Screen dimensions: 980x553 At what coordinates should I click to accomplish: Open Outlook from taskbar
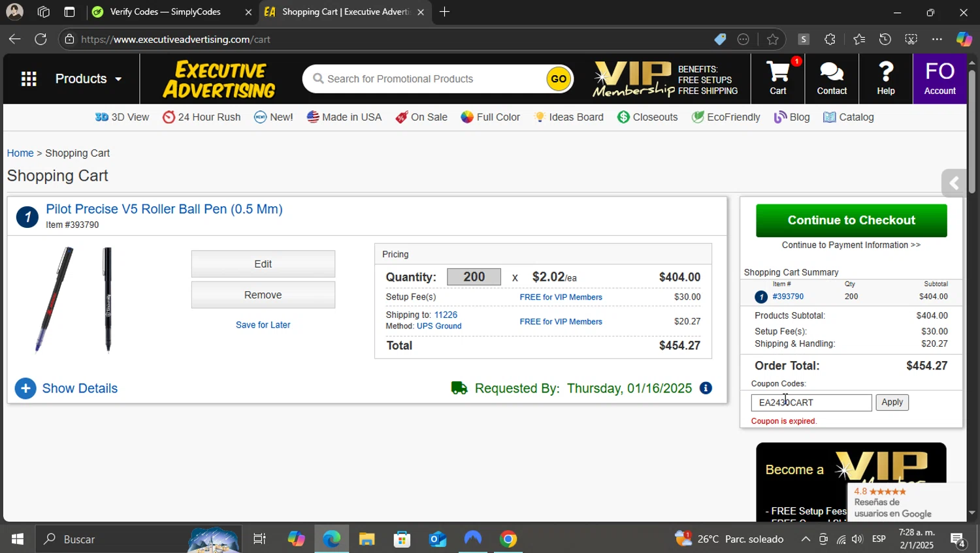(x=437, y=539)
